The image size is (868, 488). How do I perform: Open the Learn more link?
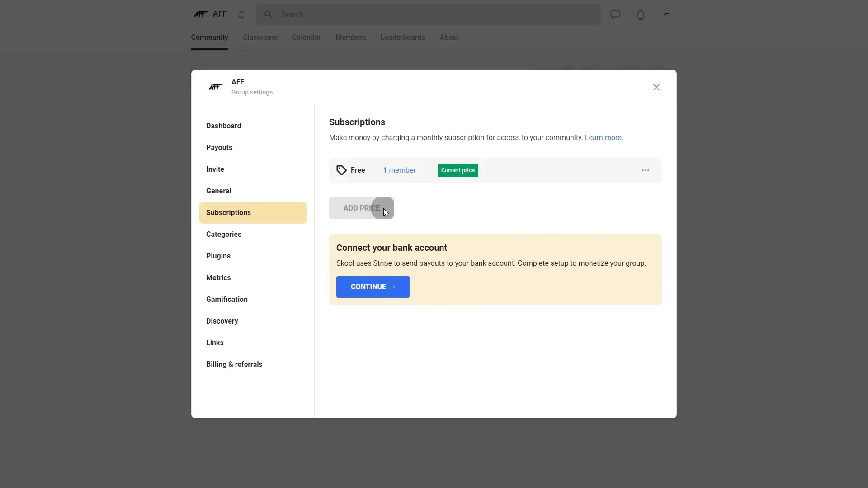point(603,138)
